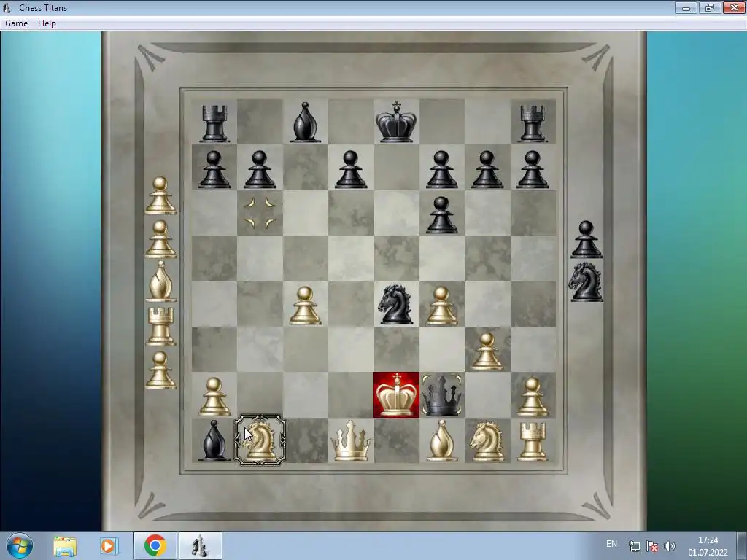
Task: Select the white rook on h1
Action: tap(533, 443)
